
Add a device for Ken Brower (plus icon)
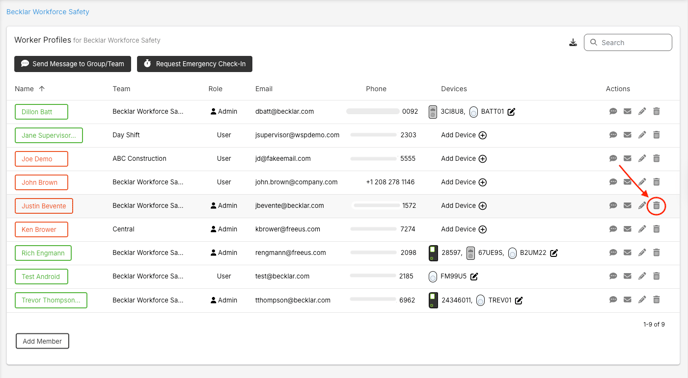click(483, 229)
